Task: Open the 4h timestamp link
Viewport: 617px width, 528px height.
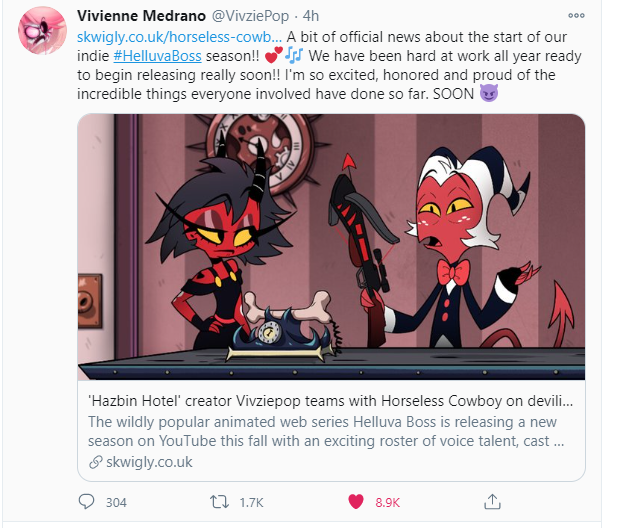Action: click(x=311, y=16)
